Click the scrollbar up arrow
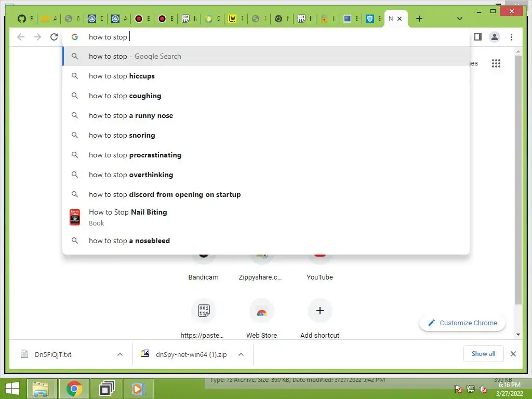 518,51
